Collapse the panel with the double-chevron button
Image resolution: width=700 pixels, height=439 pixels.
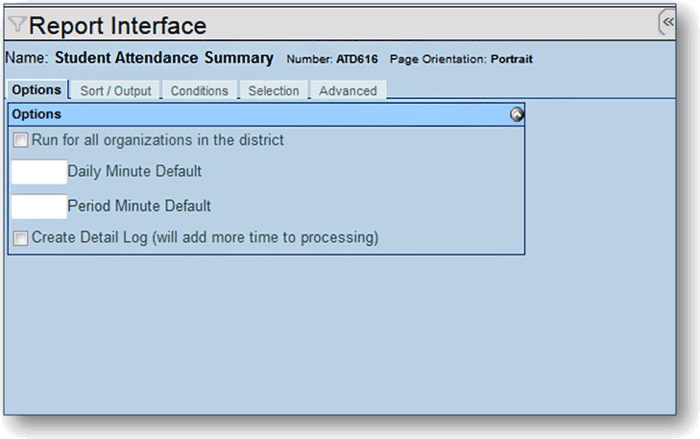coord(667,23)
